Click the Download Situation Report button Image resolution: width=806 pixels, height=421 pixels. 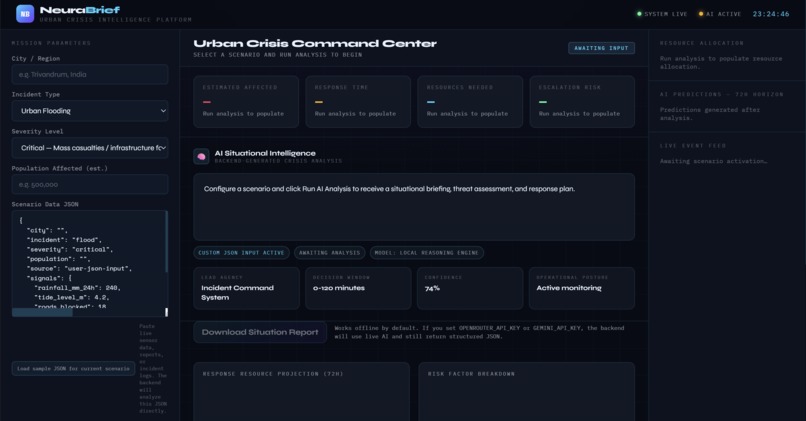tap(260, 332)
